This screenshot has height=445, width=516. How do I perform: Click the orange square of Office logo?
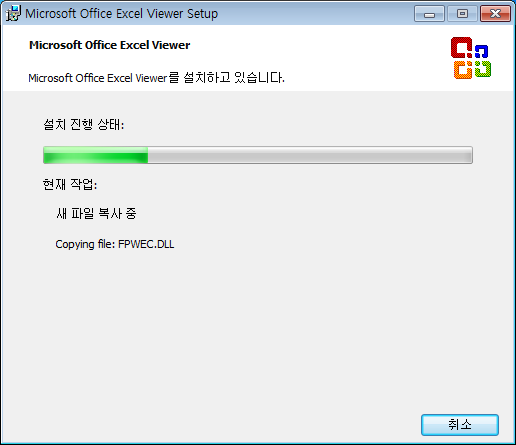pyautogui.click(x=463, y=70)
